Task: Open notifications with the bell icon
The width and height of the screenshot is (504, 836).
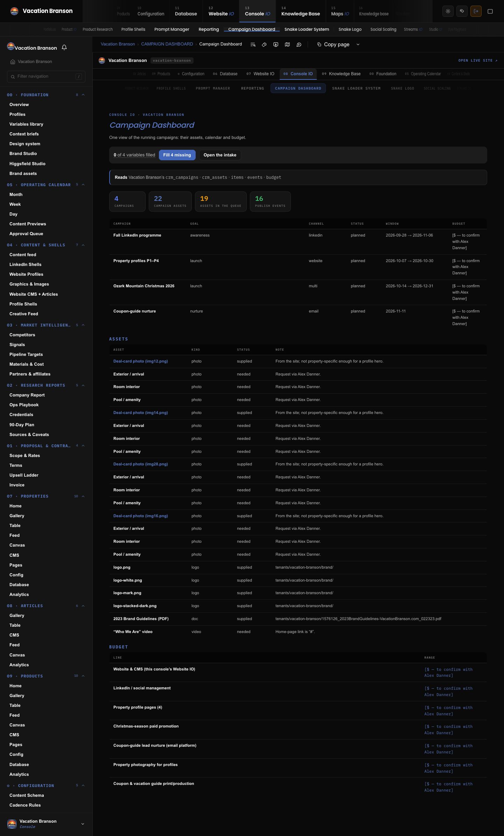Action: pyautogui.click(x=64, y=47)
